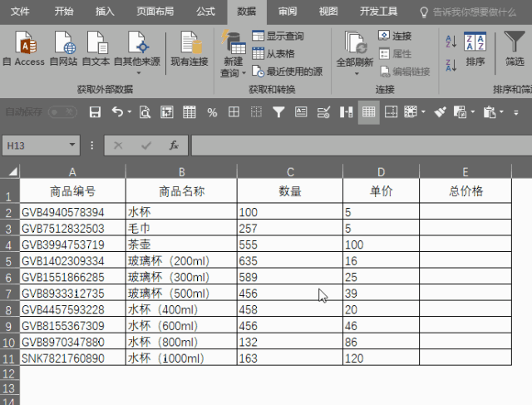
Task: Switch to the 公式 formulas tab
Action: click(205, 12)
